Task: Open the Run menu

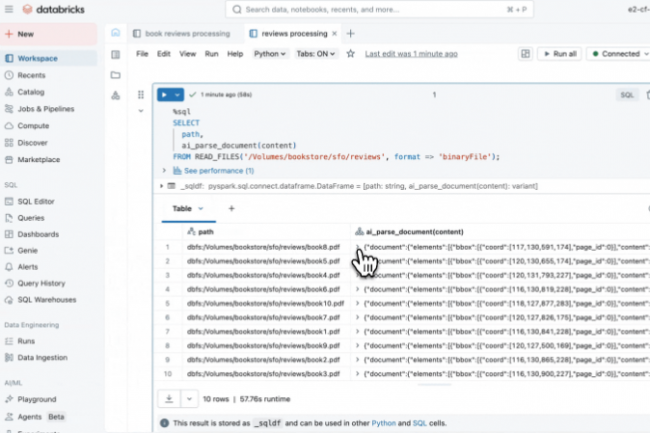Action: click(212, 53)
